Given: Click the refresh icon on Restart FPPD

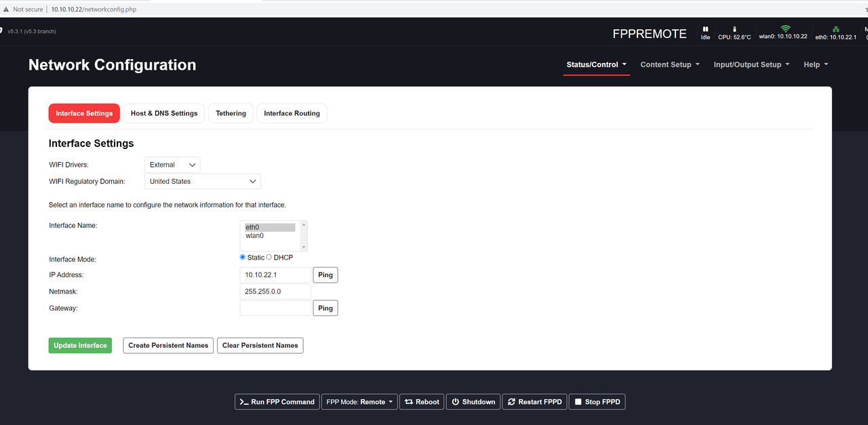Looking at the screenshot, I should [511, 402].
